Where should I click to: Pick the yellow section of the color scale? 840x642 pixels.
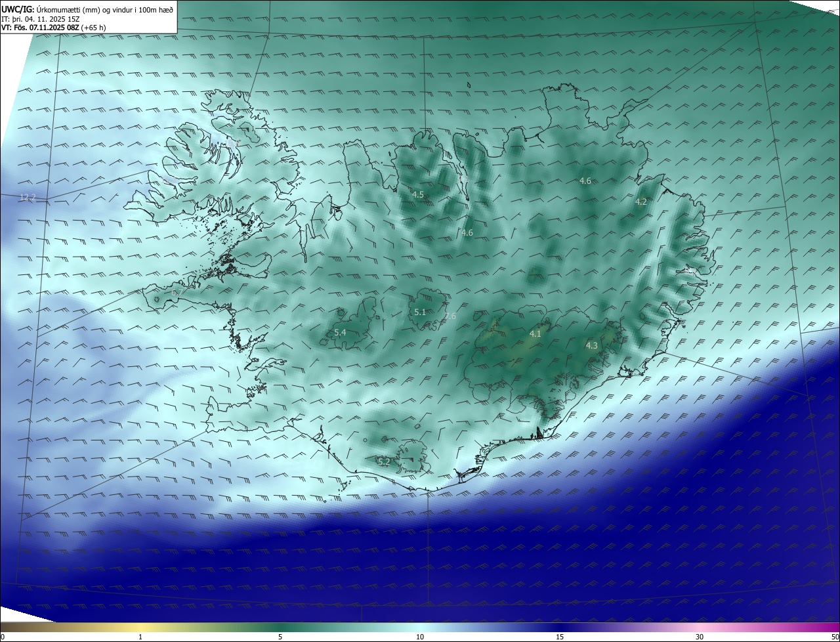click(x=140, y=627)
